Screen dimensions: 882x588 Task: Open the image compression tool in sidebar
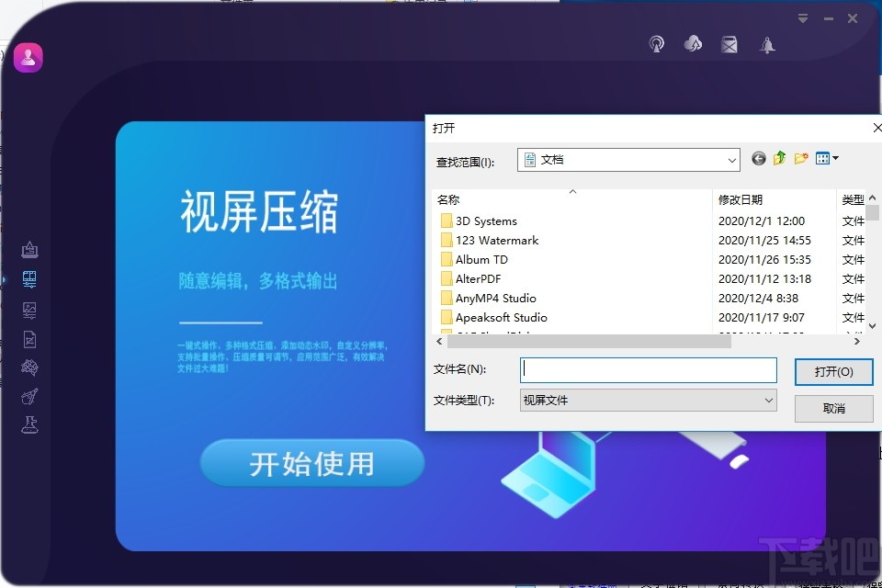click(x=28, y=310)
